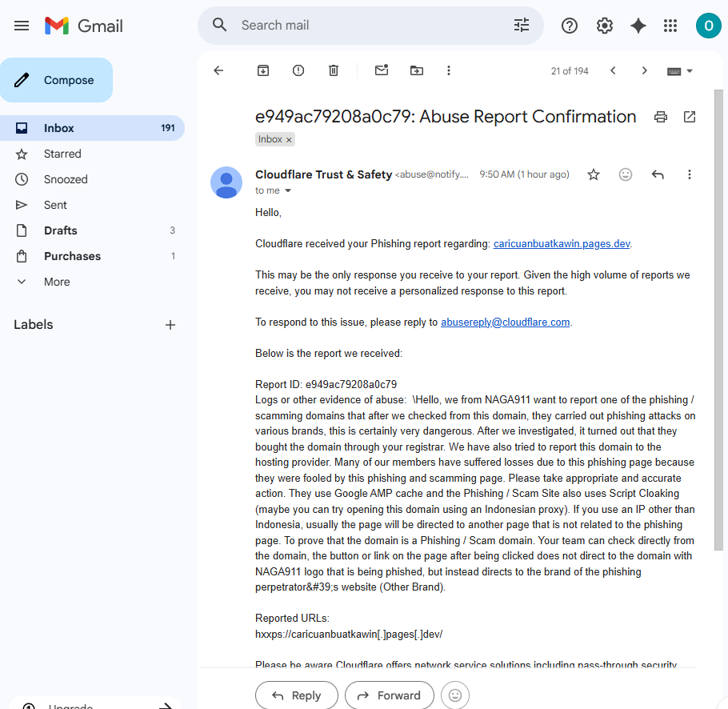Image resolution: width=728 pixels, height=709 pixels.
Task: Click the Forward button
Action: 390,695
